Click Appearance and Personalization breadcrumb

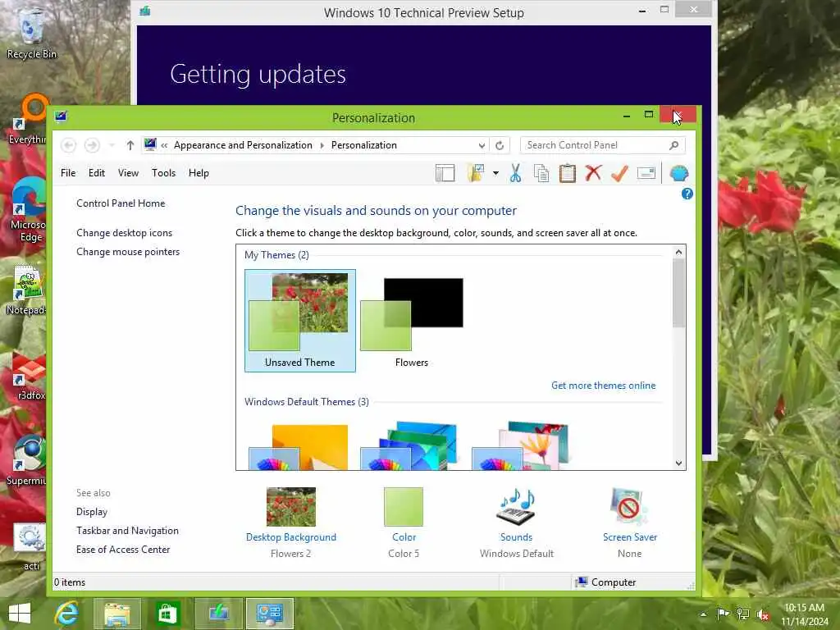tap(243, 145)
